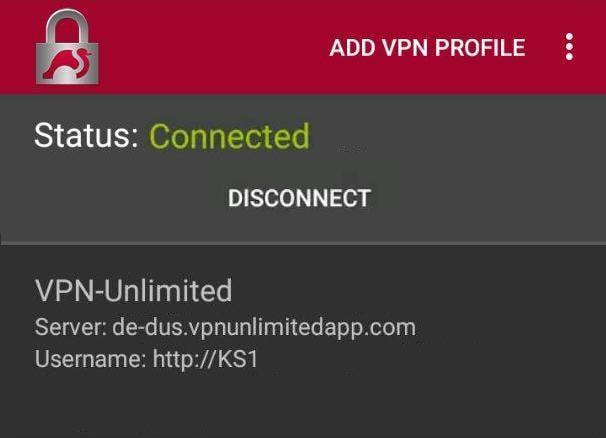Viewport: 606px width, 438px height.
Task: Open the three-dot overflow menu
Action: tap(569, 47)
